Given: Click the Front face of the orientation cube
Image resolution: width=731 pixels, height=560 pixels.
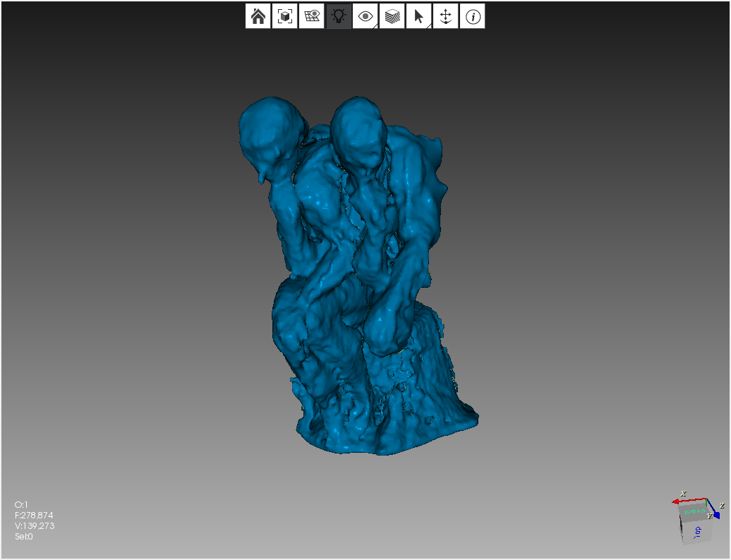Looking at the screenshot, I should (694, 511).
